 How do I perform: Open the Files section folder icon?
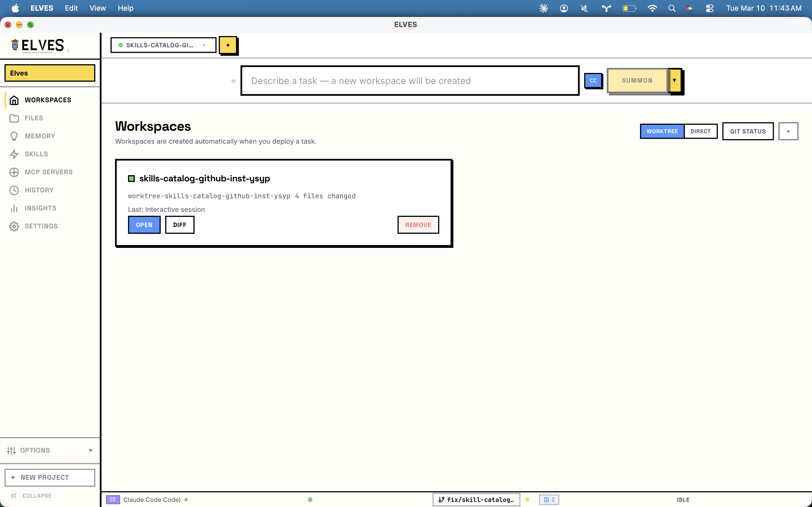pos(14,118)
